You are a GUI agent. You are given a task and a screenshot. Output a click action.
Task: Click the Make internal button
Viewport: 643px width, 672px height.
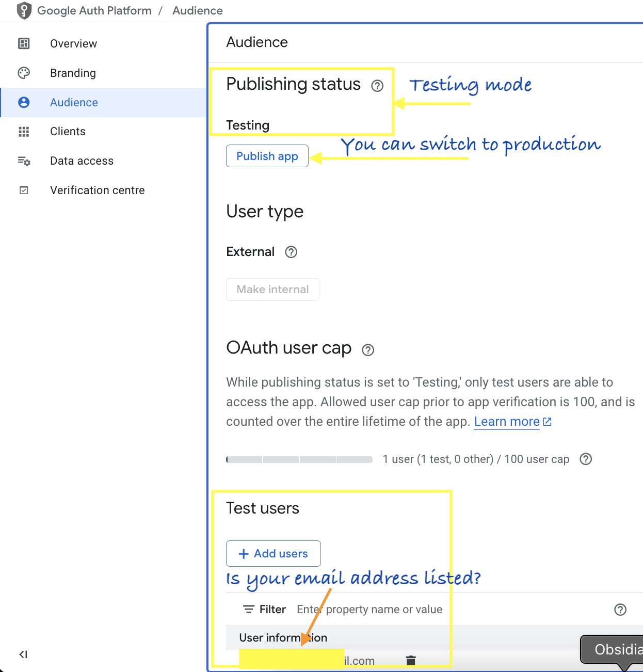coord(272,290)
